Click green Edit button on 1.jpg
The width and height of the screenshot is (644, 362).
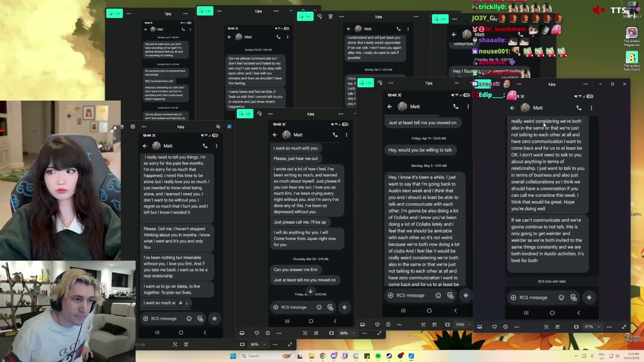tap(115, 13)
